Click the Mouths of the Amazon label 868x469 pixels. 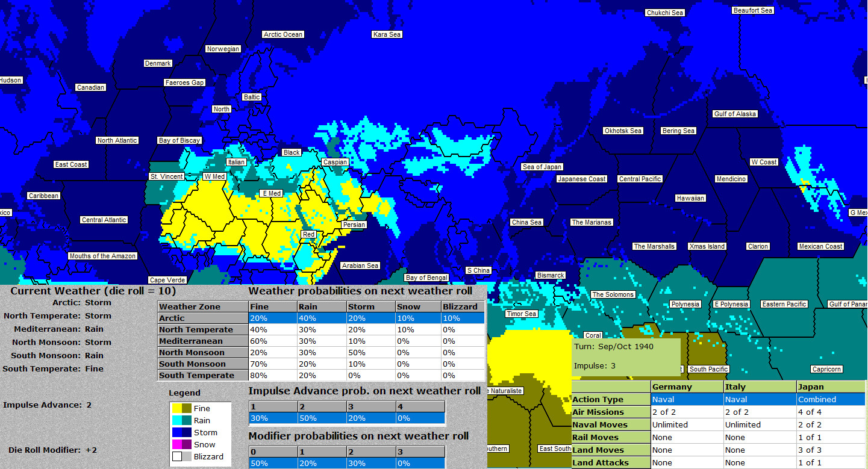click(102, 256)
